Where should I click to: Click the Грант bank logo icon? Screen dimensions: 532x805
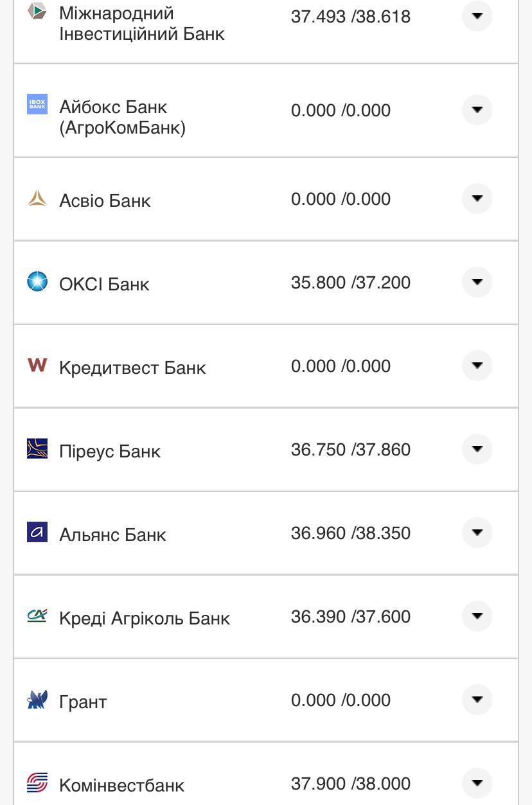click(x=37, y=699)
